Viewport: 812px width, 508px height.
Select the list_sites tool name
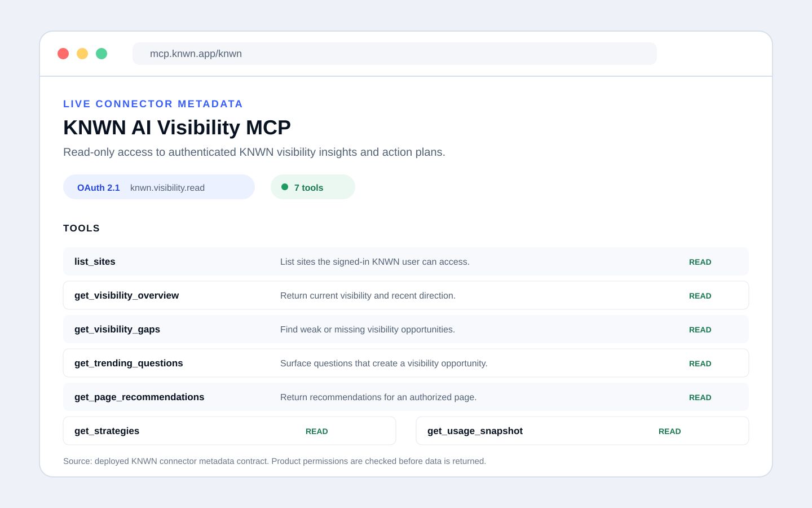[95, 261]
